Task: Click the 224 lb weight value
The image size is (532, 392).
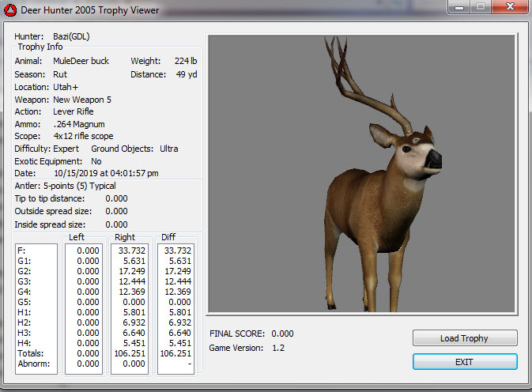Action: pos(185,61)
